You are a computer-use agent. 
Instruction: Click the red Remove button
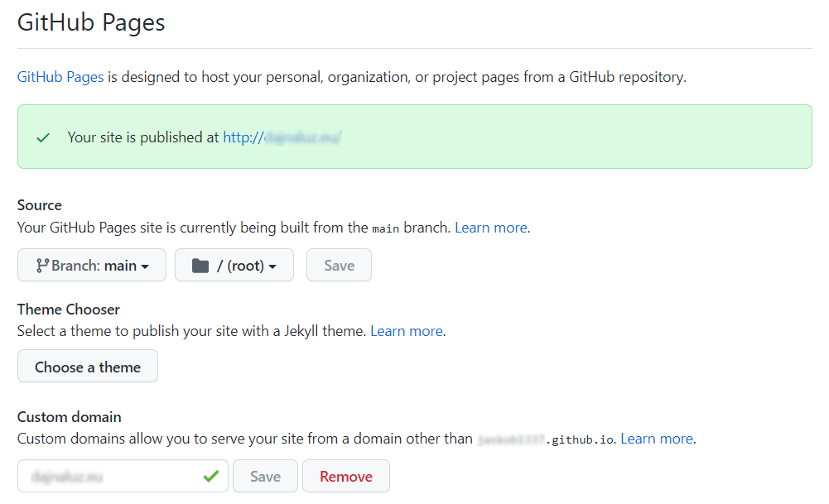[x=345, y=477]
